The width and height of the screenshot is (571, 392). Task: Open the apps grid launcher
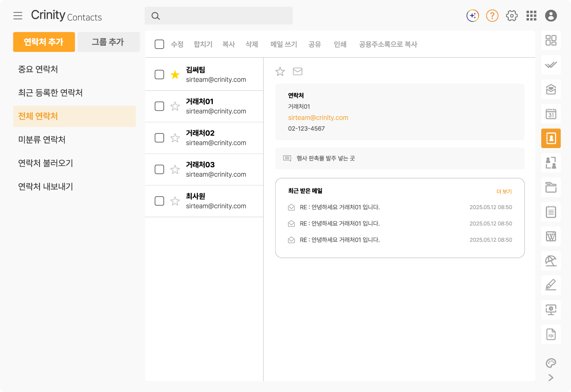[x=531, y=16]
